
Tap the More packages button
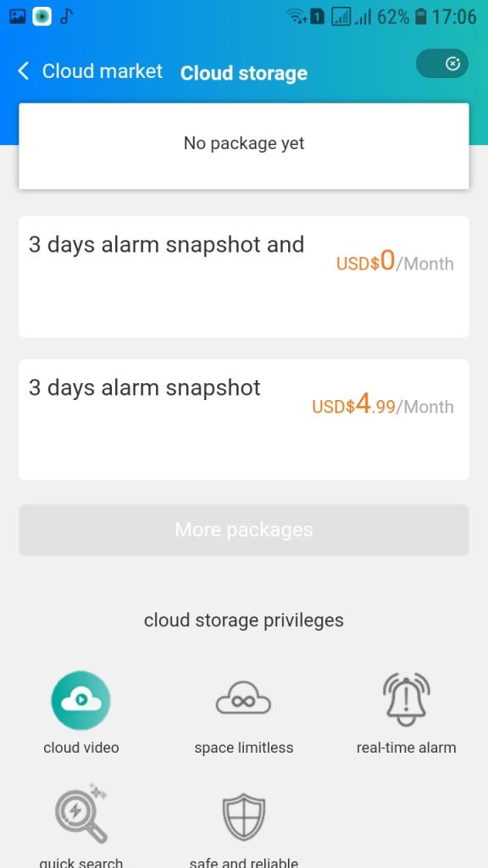tap(244, 530)
